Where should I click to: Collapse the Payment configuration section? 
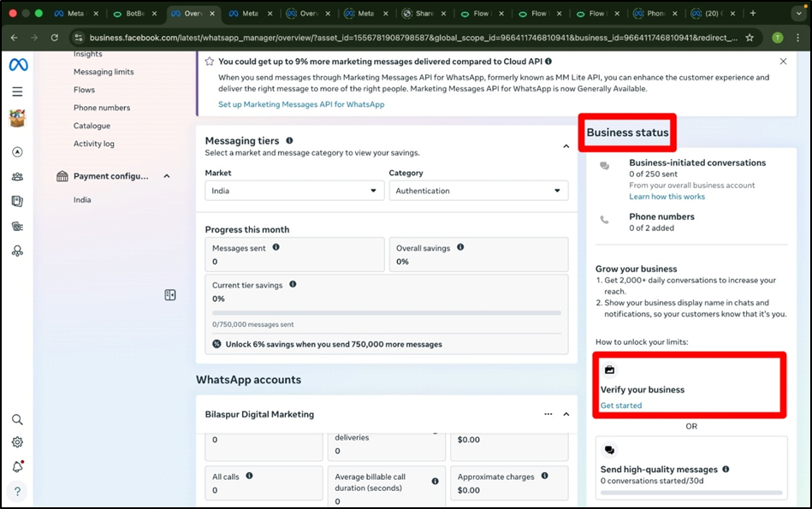tap(167, 176)
